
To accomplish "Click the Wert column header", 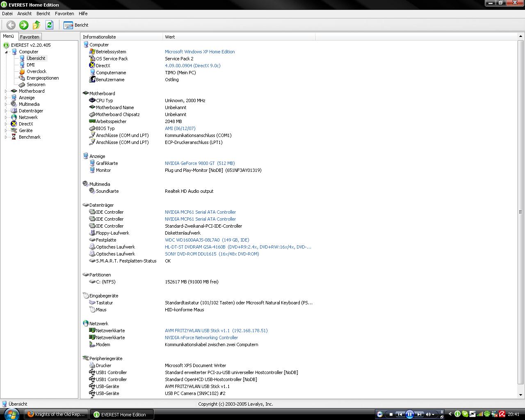I will [239, 37].
